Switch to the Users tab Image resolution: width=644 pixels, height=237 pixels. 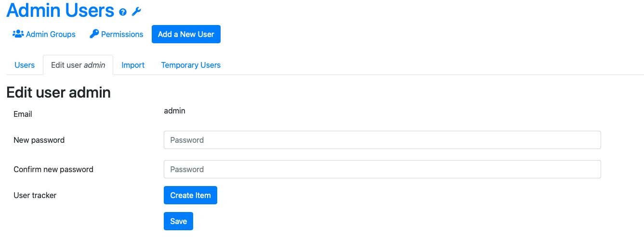click(25, 65)
